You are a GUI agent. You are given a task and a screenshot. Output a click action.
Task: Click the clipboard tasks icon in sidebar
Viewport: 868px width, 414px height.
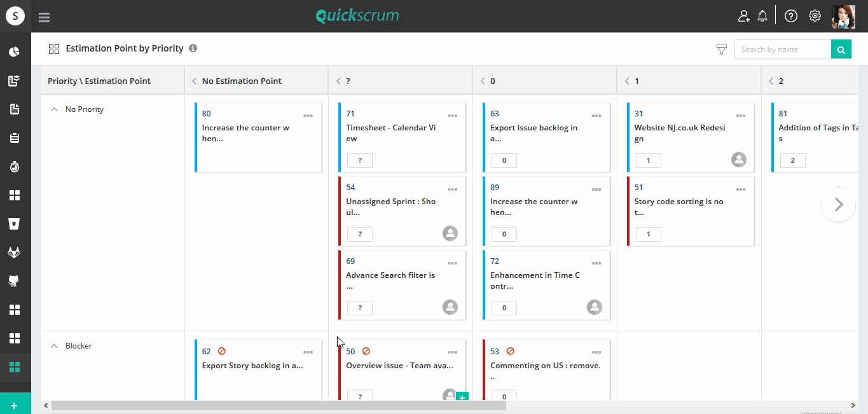(15, 137)
